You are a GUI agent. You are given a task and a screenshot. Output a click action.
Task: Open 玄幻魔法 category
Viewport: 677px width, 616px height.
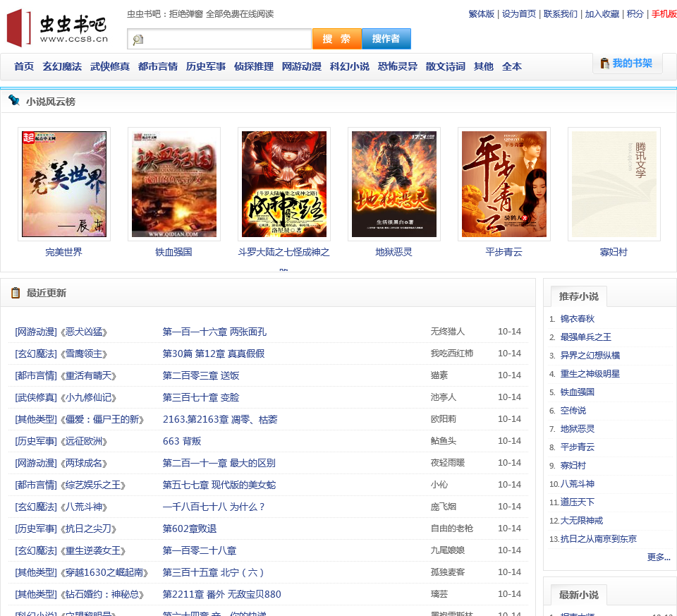coord(62,66)
